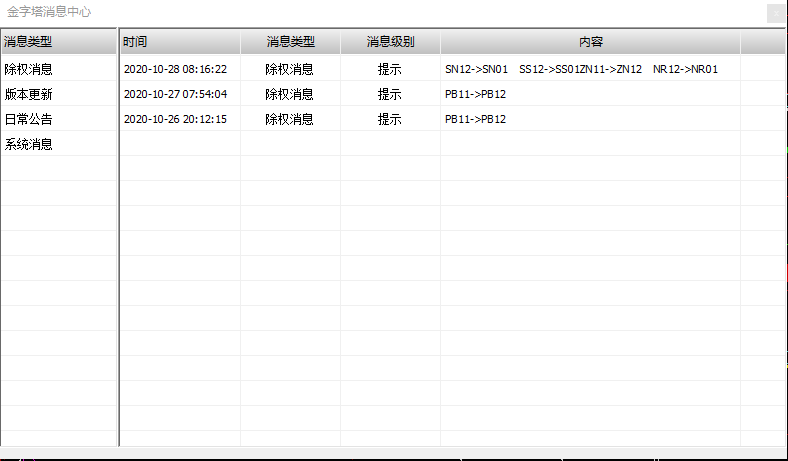Click the left panel 消息类型 header
Screen dimensions: 788x461
(58, 42)
